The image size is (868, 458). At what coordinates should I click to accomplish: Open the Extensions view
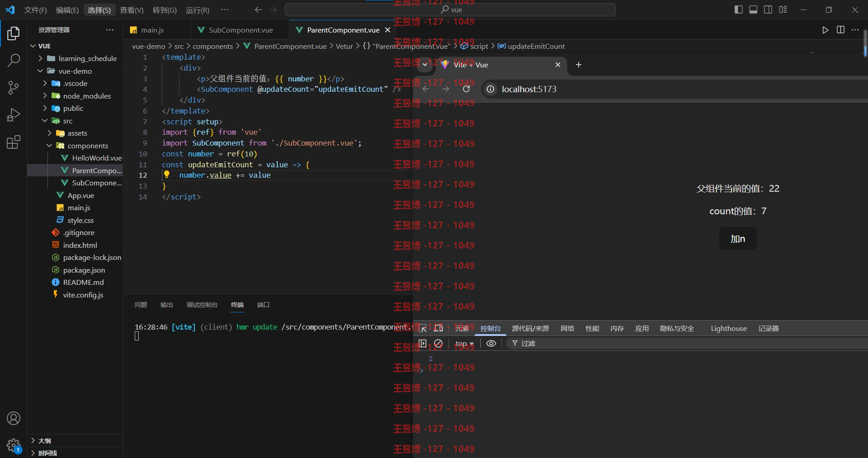point(14,142)
